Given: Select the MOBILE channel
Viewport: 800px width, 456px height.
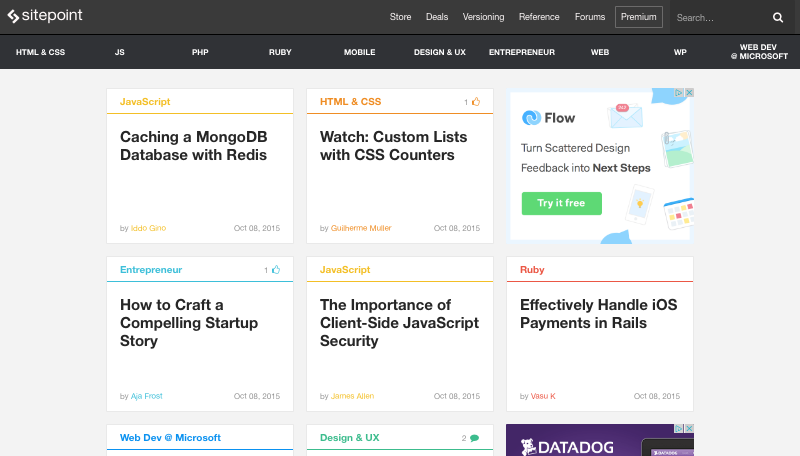Looking at the screenshot, I should 360,52.
